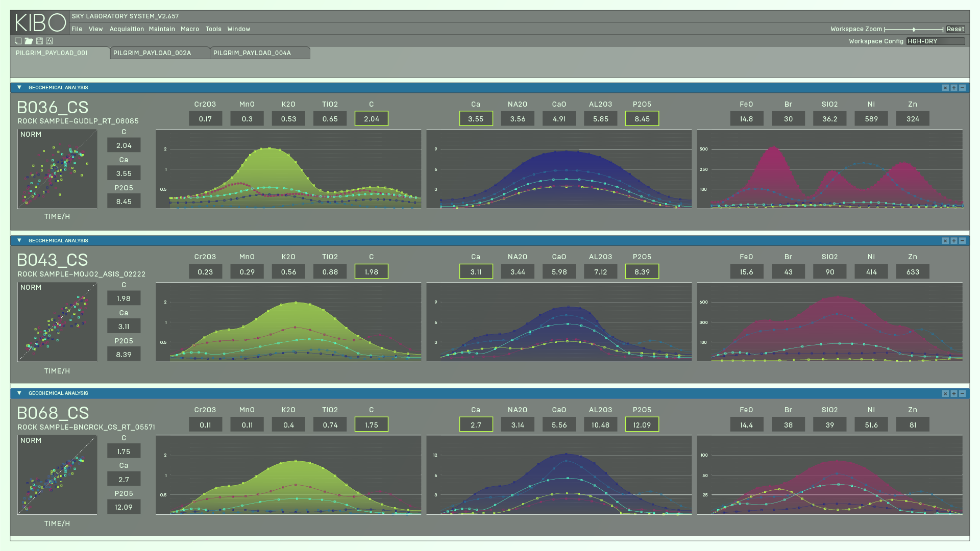Collapse the B068_CS Geochemical Analysis section

(x=19, y=393)
